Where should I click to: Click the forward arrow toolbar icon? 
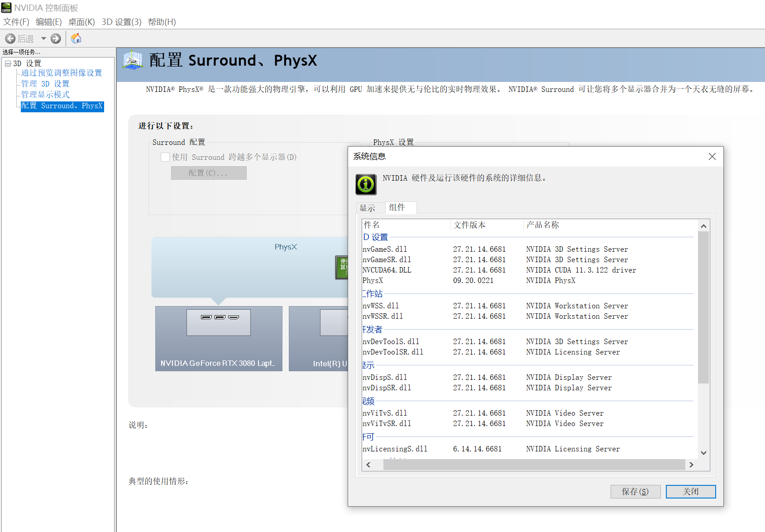click(x=56, y=38)
